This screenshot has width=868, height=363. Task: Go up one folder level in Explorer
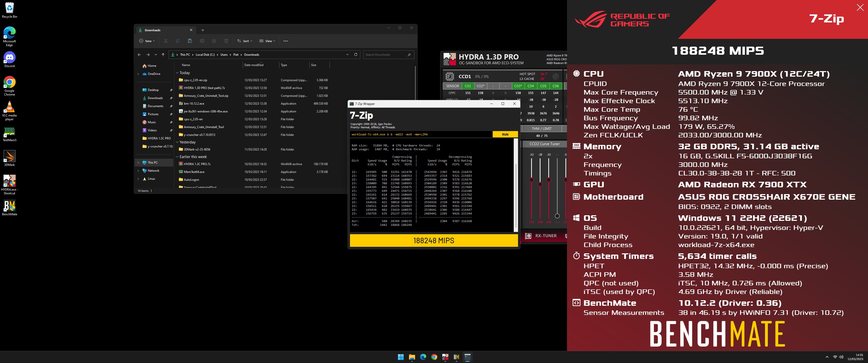163,54
